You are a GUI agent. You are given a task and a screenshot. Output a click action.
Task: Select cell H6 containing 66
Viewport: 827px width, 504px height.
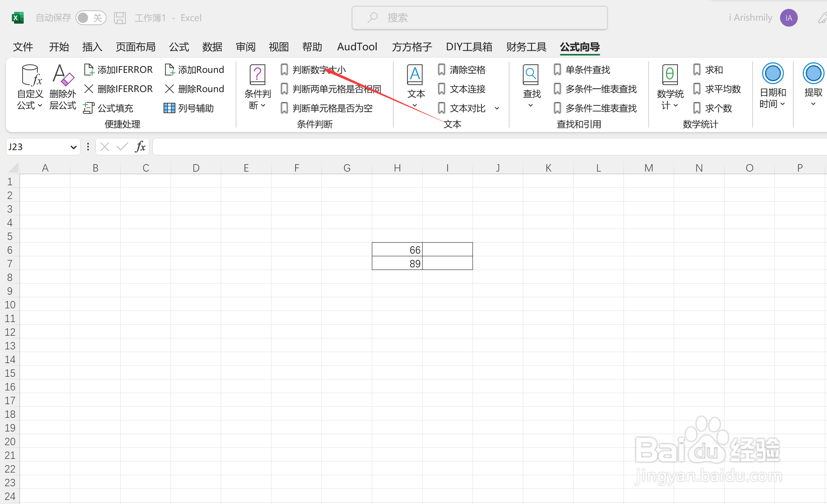click(x=397, y=250)
